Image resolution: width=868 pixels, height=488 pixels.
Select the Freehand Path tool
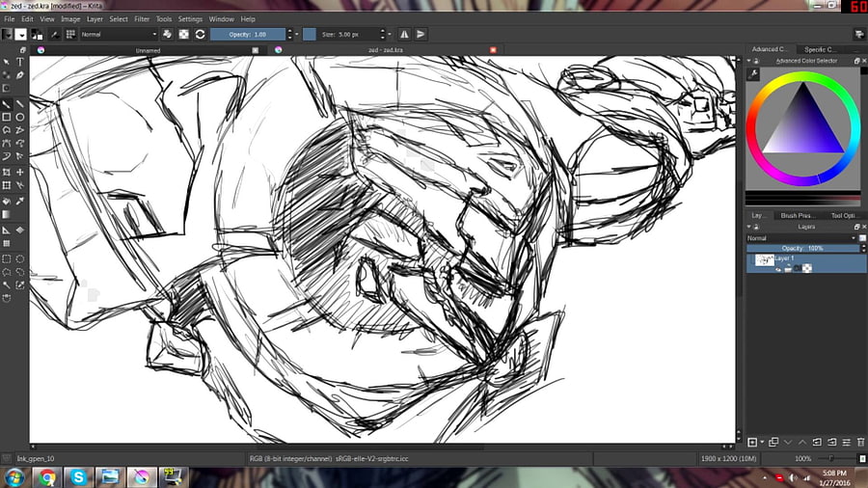pyautogui.click(x=20, y=144)
